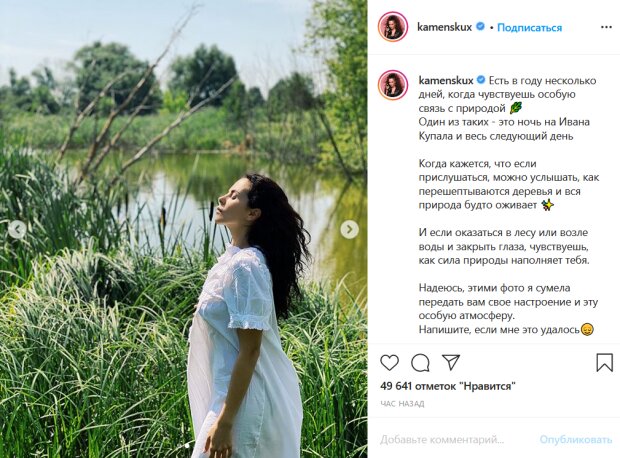Click verified badge next to caption username
This screenshot has height=458, width=620.
481,80
